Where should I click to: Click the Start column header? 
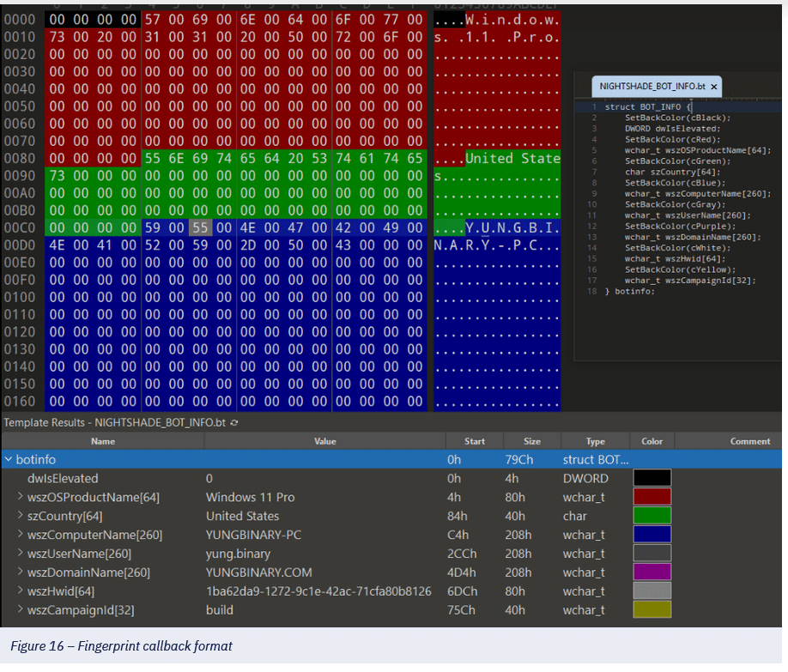(x=475, y=441)
